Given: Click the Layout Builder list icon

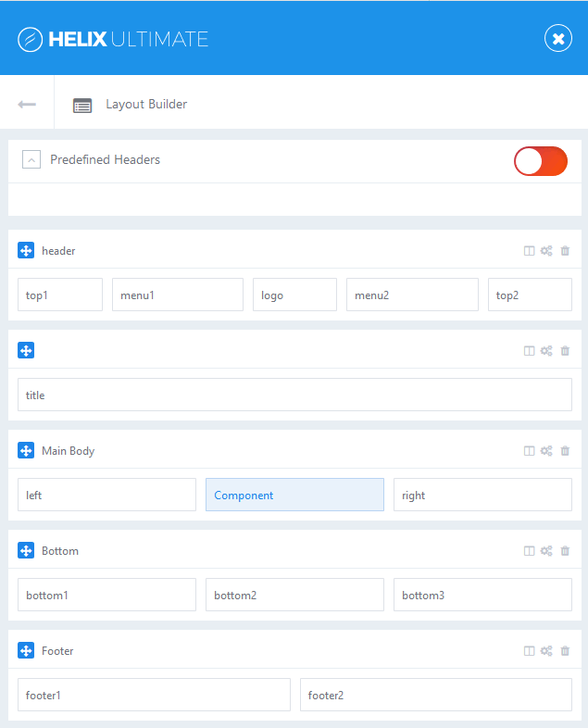Looking at the screenshot, I should point(82,106).
